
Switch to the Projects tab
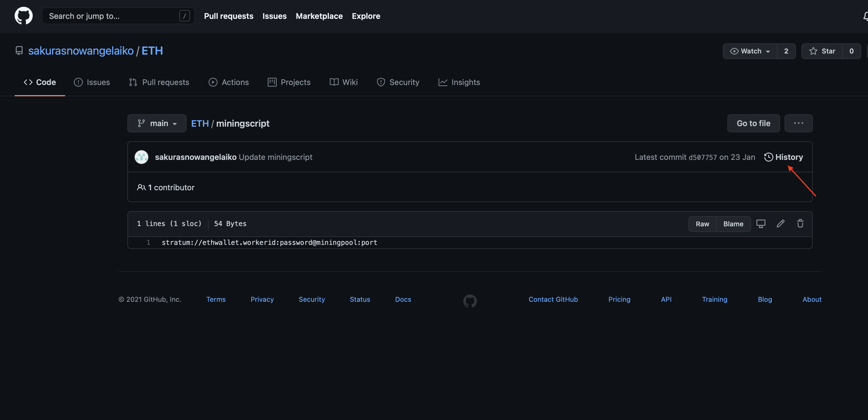[x=289, y=82]
